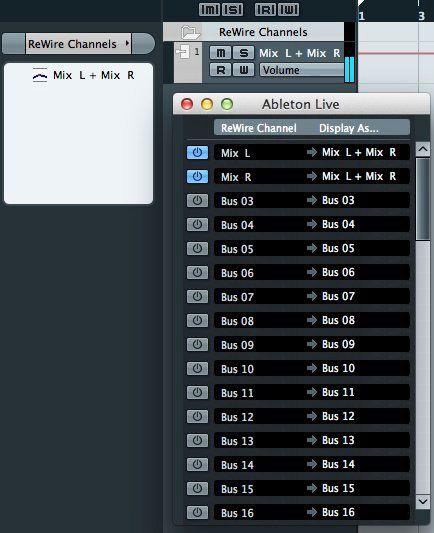Edit display name of Bus 03

(x=338, y=200)
